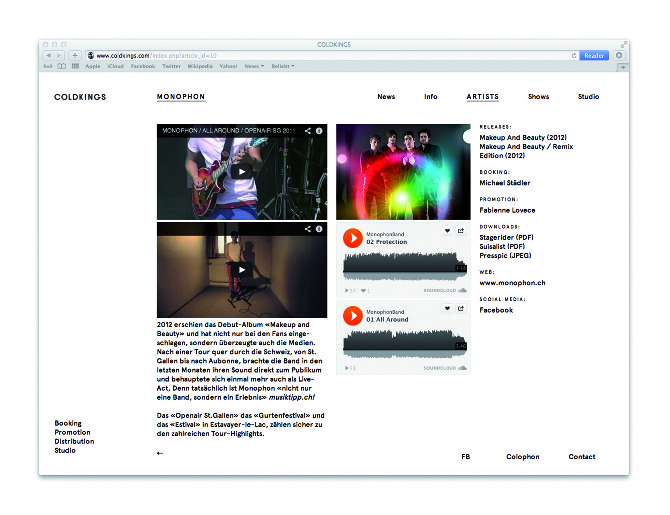Image resolution: width=670 pixels, height=515 pixels.
Task: Click the band photo with colorful lights
Action: (402, 171)
